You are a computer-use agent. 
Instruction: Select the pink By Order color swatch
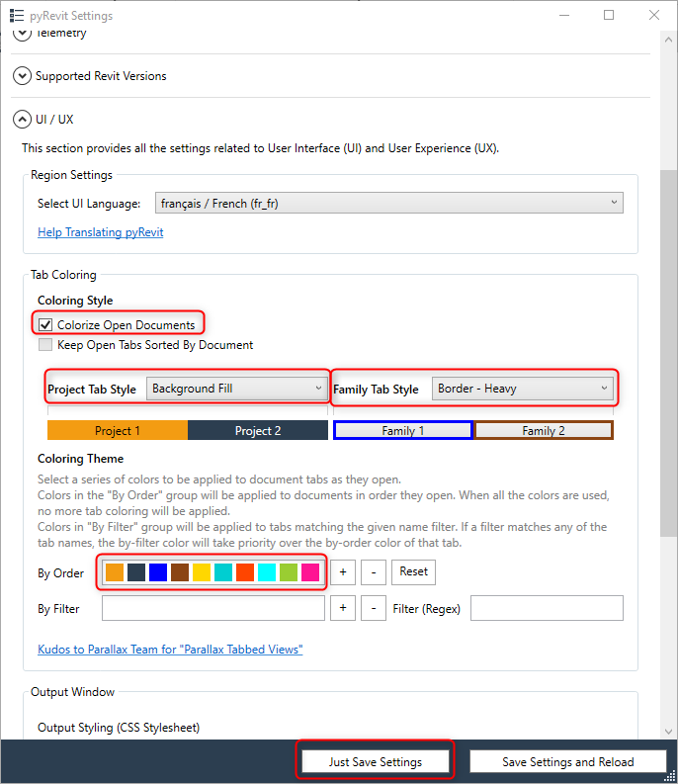(x=310, y=572)
